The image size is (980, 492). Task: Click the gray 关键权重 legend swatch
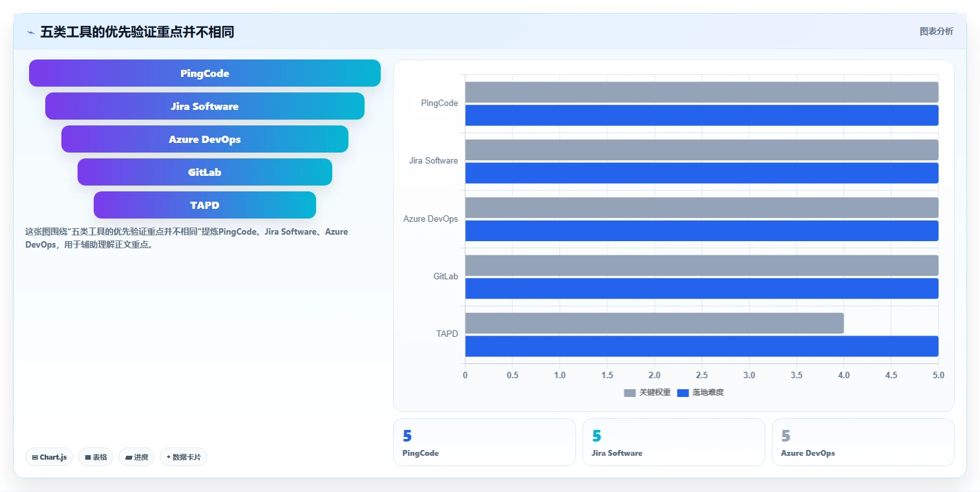pyautogui.click(x=630, y=392)
